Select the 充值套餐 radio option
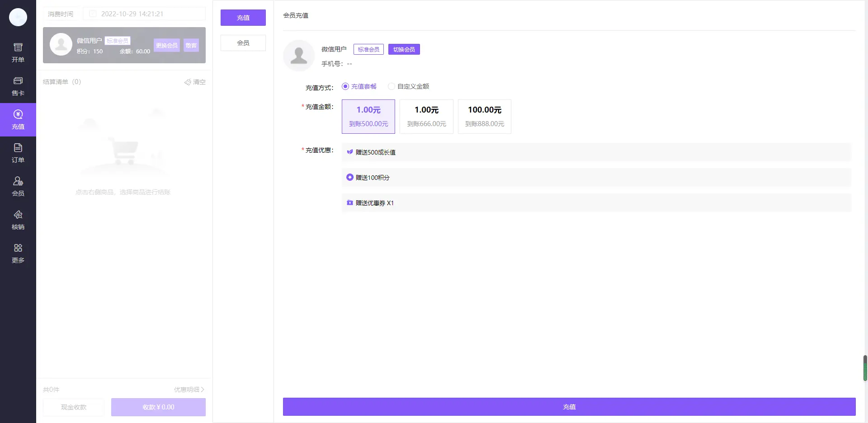Viewport: 868px width, 423px height. coord(345,86)
